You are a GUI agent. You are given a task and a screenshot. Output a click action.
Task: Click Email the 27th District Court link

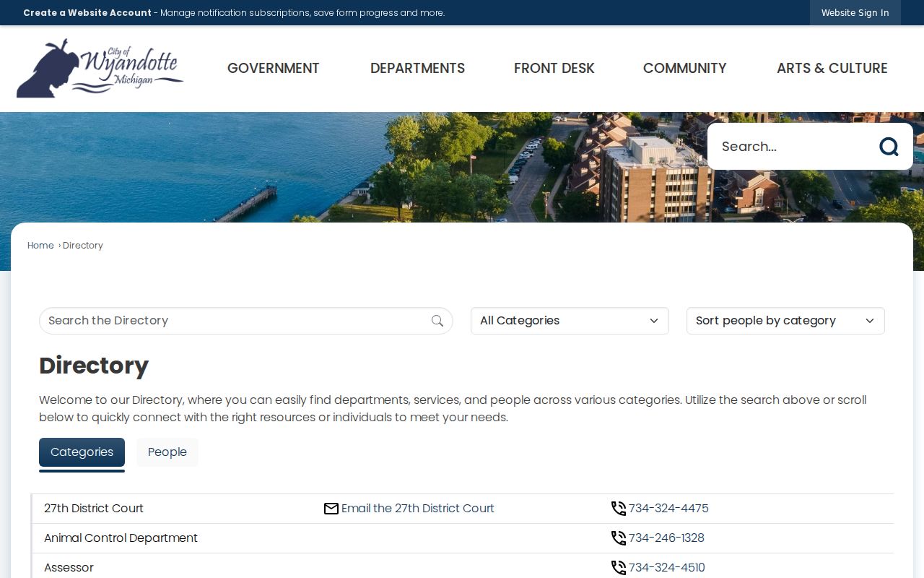point(418,509)
